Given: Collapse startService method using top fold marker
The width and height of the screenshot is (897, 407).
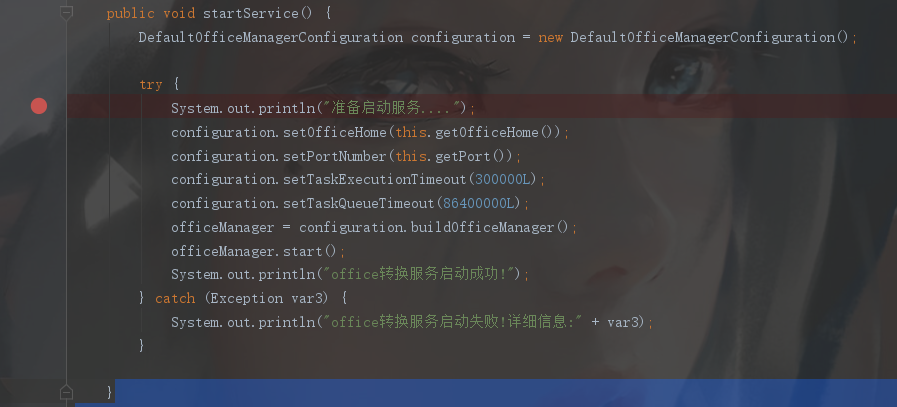Looking at the screenshot, I should click(66, 13).
